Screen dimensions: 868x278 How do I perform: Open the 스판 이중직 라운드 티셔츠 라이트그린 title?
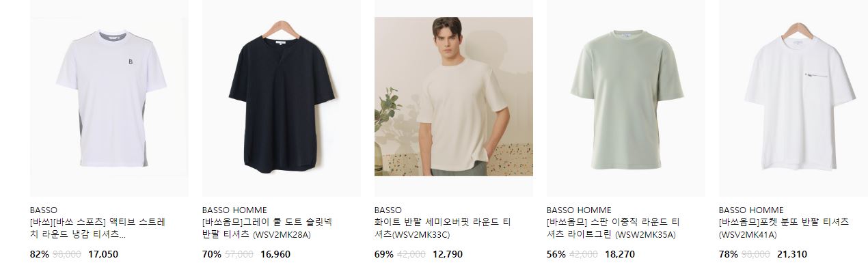(613, 228)
